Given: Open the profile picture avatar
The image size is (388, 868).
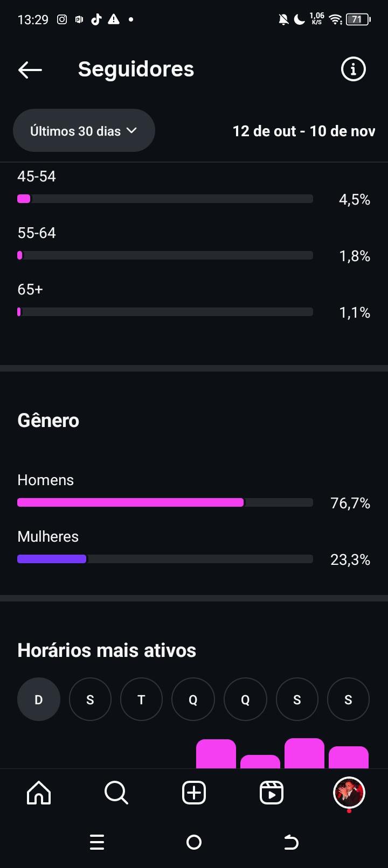Looking at the screenshot, I should [349, 793].
